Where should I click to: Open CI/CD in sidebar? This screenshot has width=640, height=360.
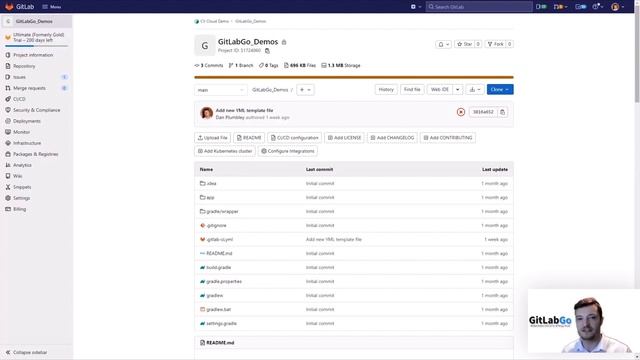coord(19,99)
